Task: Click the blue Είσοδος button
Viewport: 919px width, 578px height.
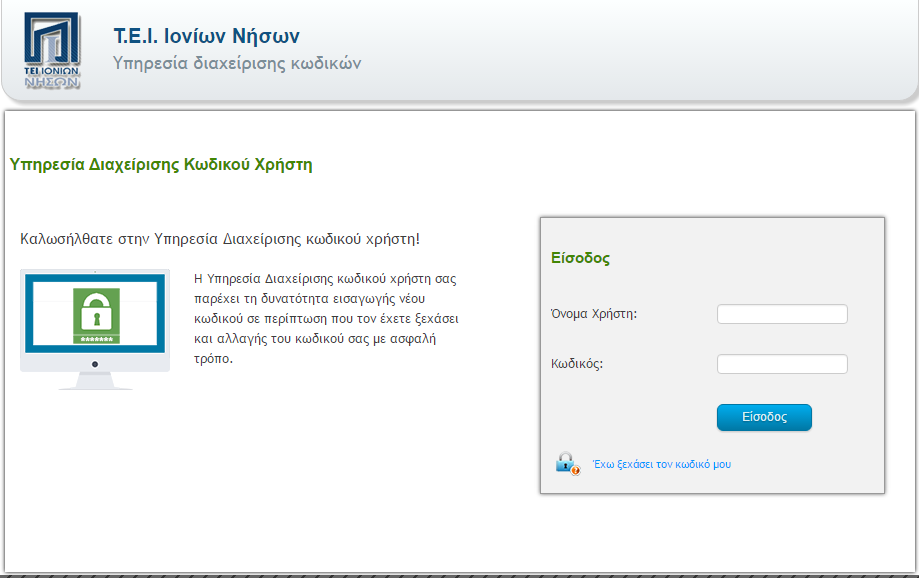Action: (764, 417)
